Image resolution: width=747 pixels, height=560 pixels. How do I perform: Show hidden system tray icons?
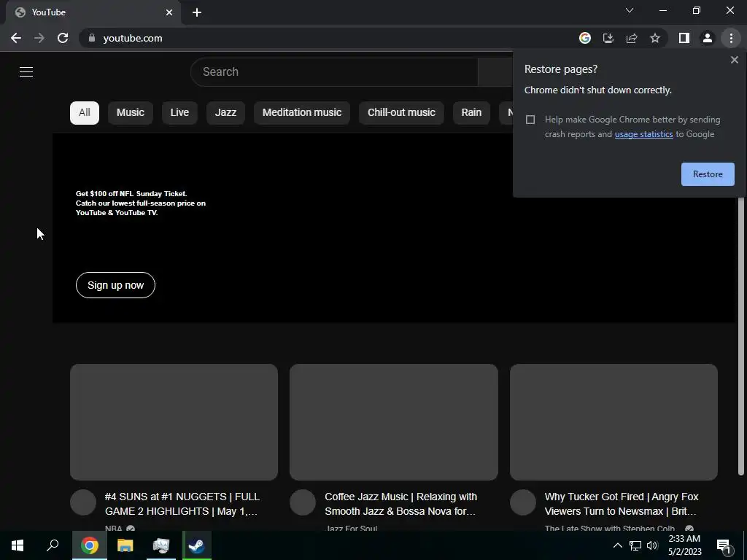pyautogui.click(x=617, y=545)
